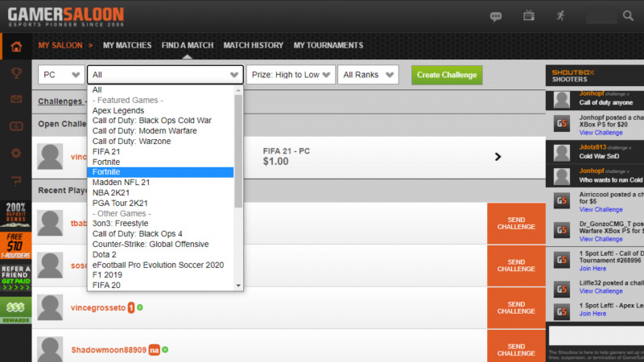The height and width of the screenshot is (362, 644).
Task: Open the search magnifier icon
Action: tap(628, 16)
